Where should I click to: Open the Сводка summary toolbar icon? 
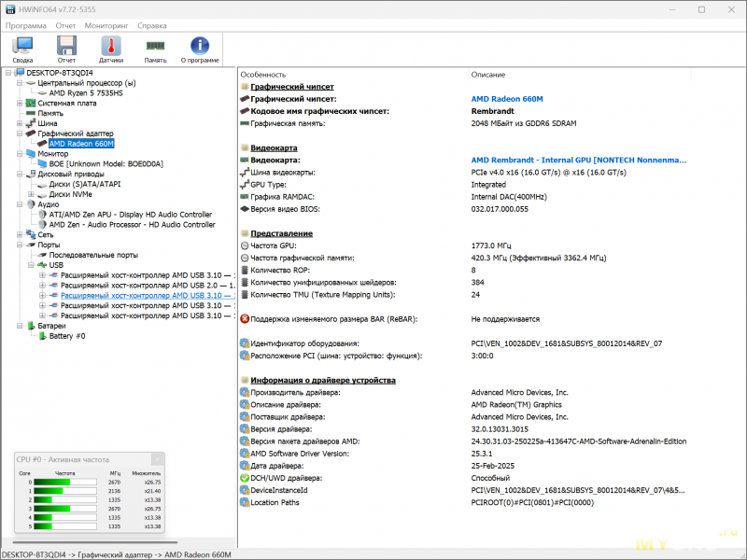click(x=22, y=47)
